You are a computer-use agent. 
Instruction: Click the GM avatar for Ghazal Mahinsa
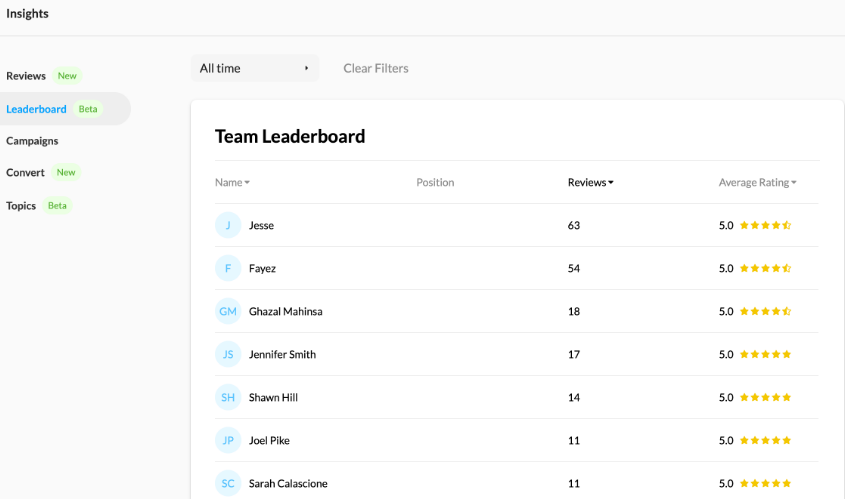click(x=228, y=311)
